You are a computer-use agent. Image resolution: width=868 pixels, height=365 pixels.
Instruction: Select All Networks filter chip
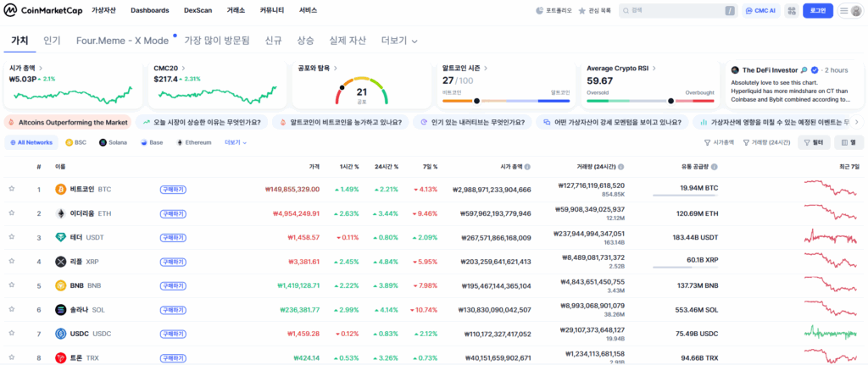tap(31, 142)
